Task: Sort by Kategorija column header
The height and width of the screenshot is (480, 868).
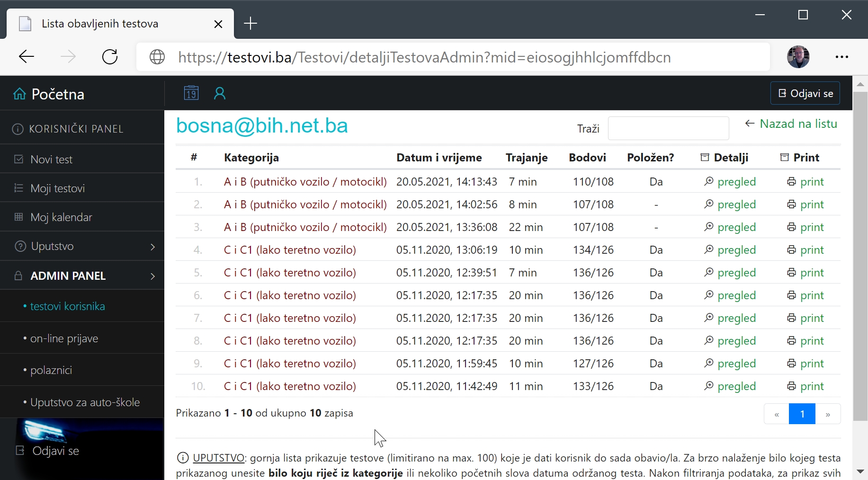Action: [x=251, y=158]
